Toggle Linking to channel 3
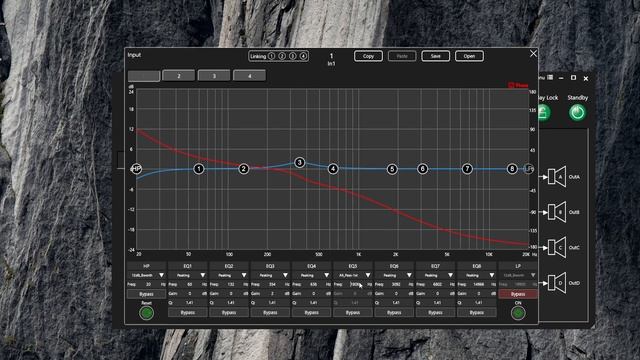 [293, 56]
